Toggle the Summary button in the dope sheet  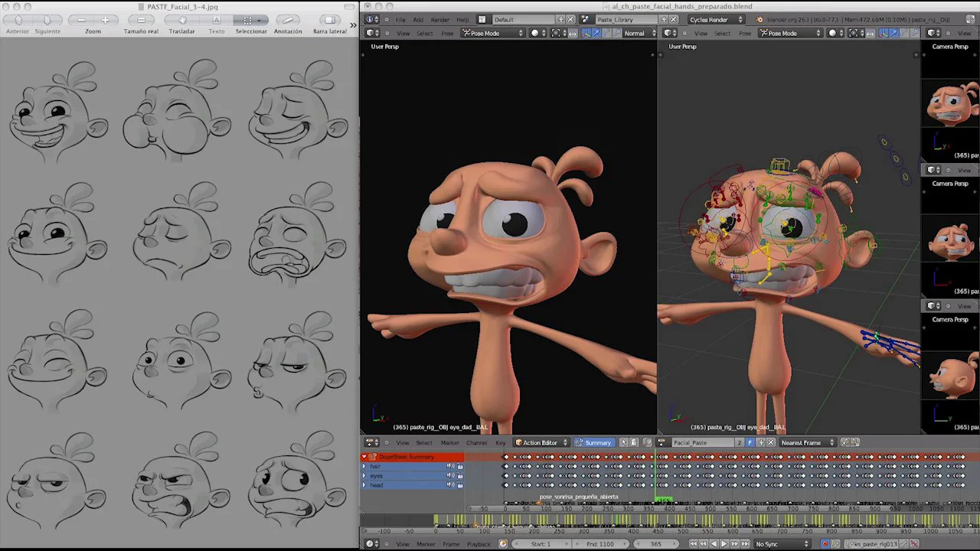click(593, 442)
